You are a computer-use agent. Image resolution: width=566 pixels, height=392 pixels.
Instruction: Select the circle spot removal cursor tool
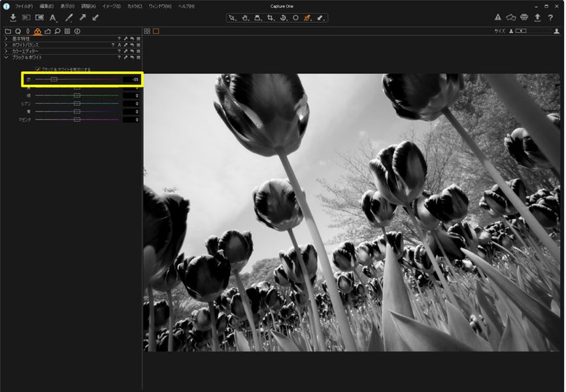(x=295, y=18)
